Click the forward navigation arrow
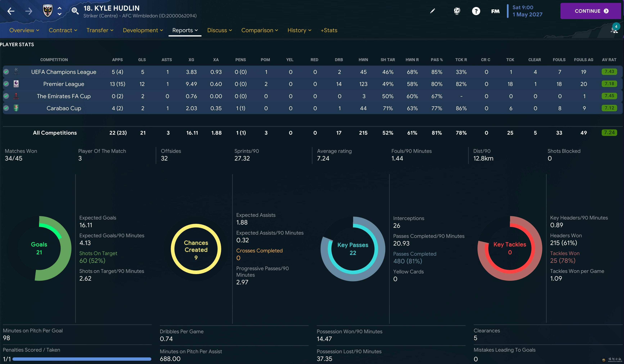The width and height of the screenshot is (624, 364). (29, 11)
